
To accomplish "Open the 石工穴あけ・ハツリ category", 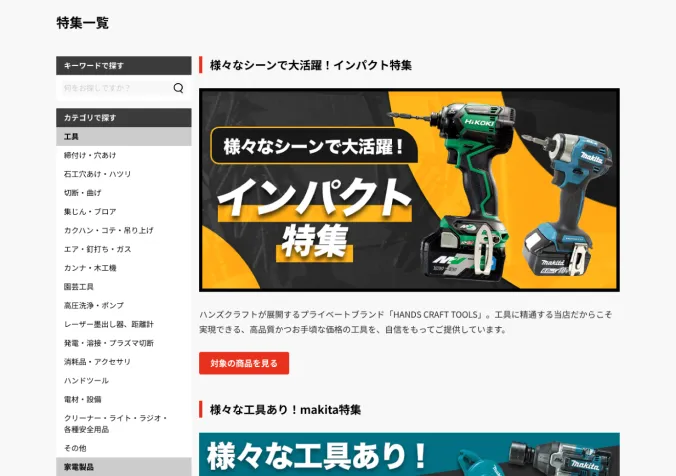I will tap(97, 174).
